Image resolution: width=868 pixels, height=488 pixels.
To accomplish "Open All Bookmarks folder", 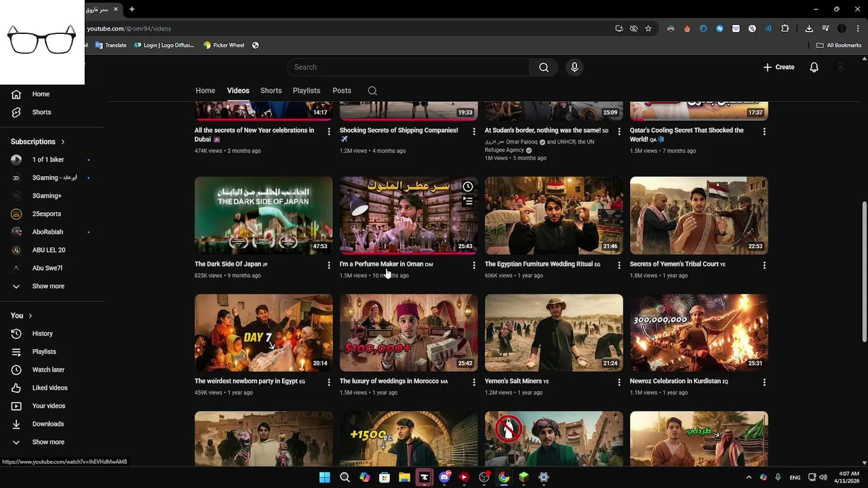I will 839,45.
